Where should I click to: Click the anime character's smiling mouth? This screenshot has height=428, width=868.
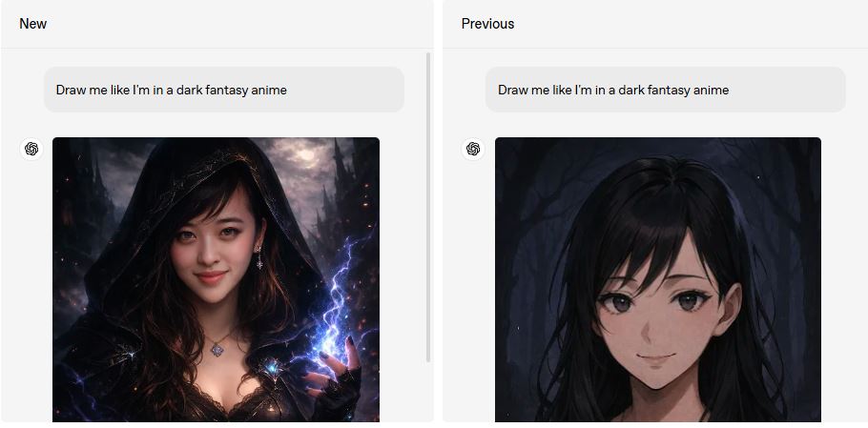656,357
